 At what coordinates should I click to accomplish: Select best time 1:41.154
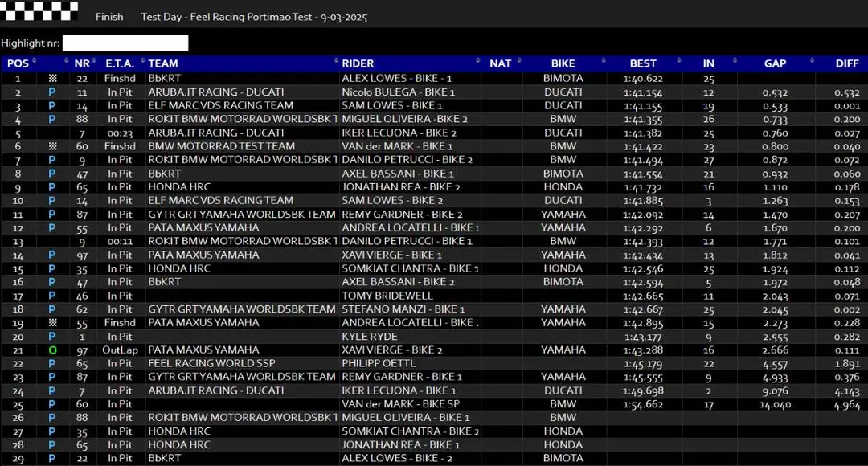(643, 92)
